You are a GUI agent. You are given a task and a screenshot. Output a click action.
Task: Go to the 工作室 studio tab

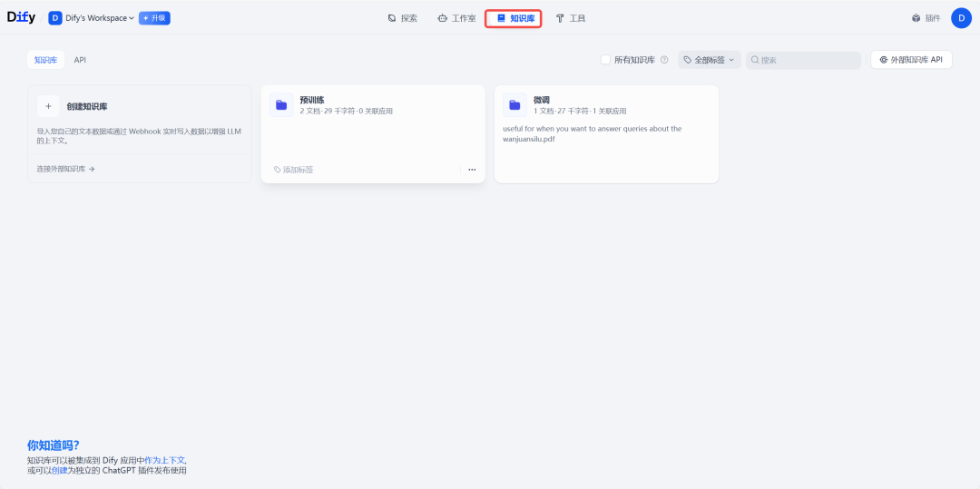click(456, 18)
